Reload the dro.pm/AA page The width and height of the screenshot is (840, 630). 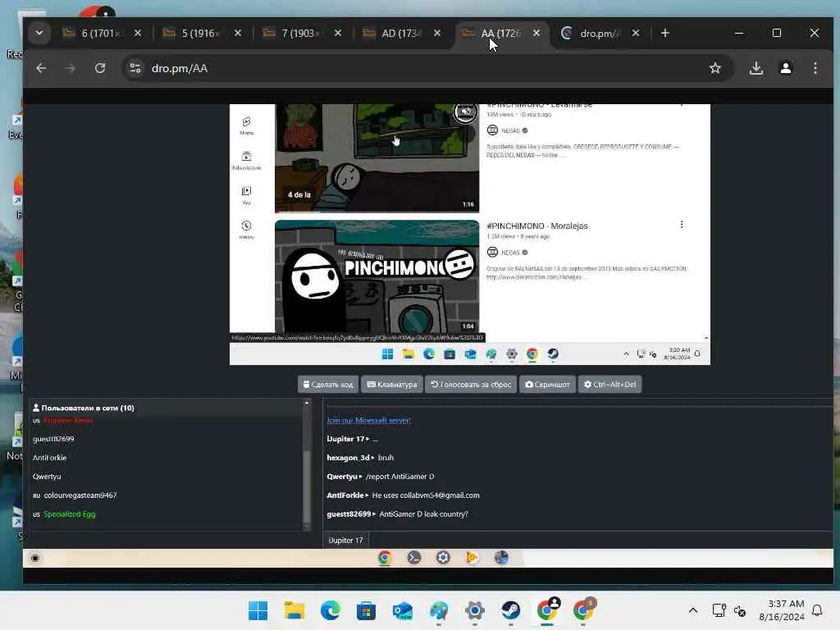click(x=100, y=68)
